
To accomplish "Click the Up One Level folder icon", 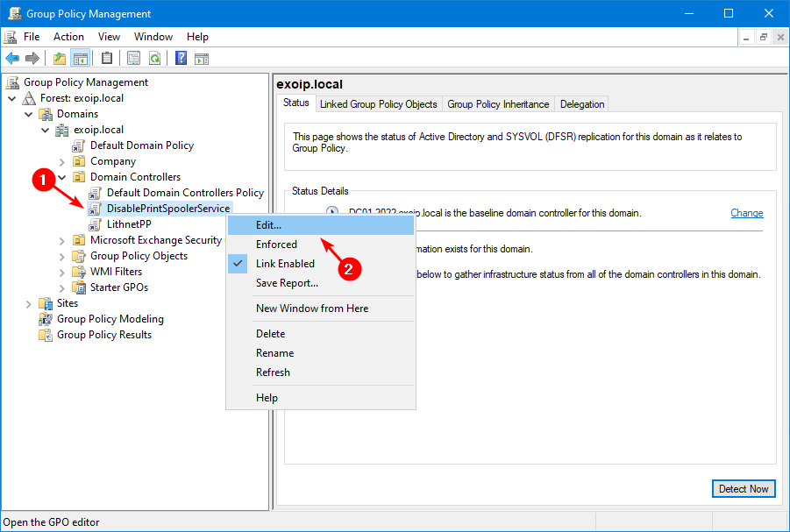I will pyautogui.click(x=60, y=59).
